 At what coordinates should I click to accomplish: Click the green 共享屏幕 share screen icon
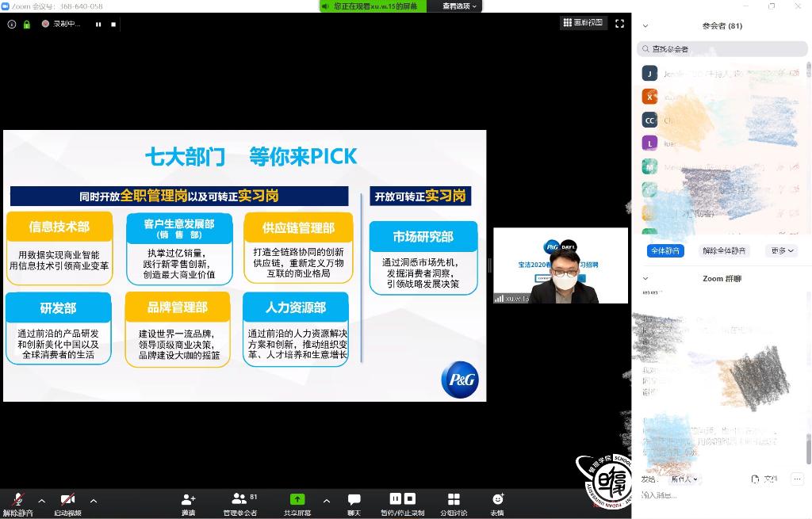tap(297, 499)
